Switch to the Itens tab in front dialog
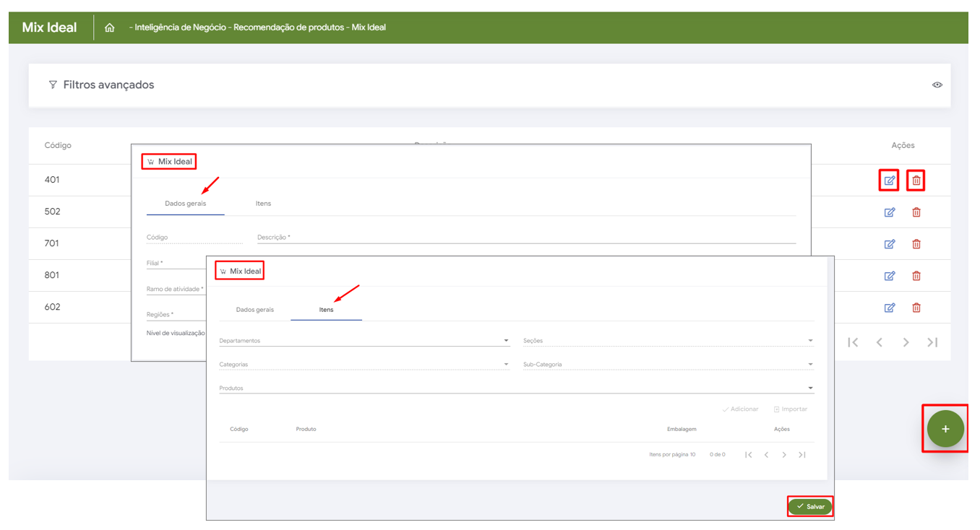Screen dimensions: 980x530 326,310
